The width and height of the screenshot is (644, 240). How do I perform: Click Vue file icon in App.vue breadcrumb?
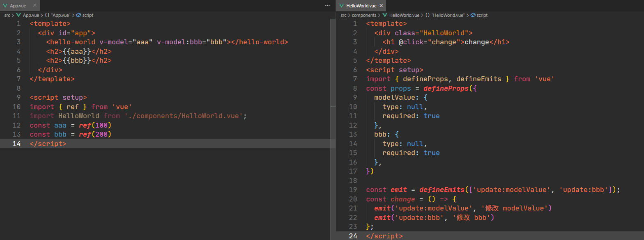click(x=18, y=15)
